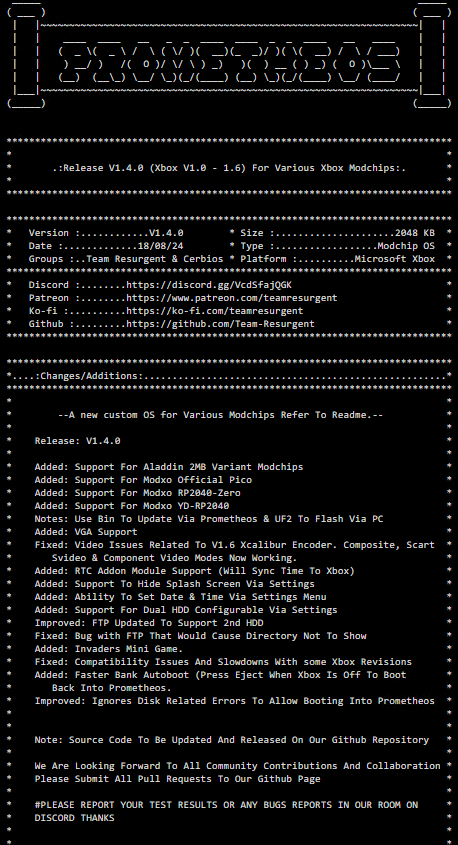Open the Github Team-Resurgent URL
Image resolution: width=458 pixels, height=845 pixels.
point(220,323)
